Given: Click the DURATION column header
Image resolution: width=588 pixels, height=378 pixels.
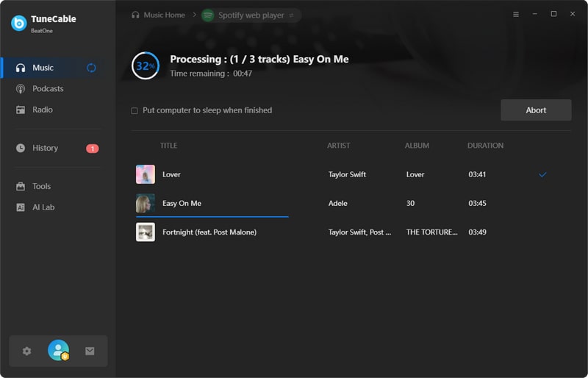Looking at the screenshot, I should (485, 146).
